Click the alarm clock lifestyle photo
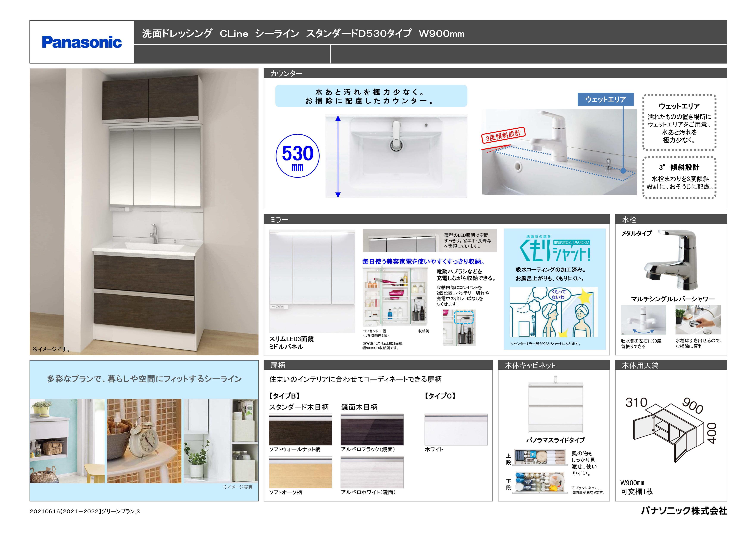Image resolution: width=756 pixels, height=534 pixels. pos(144,441)
